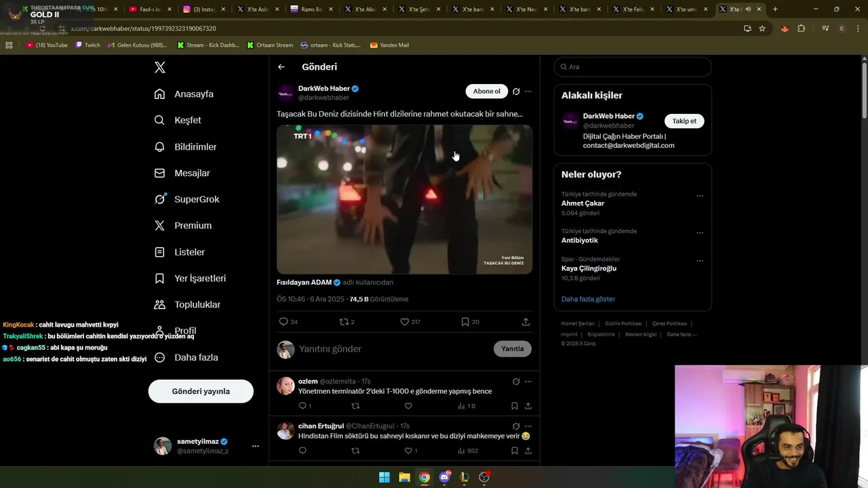
Task: Play the TRT 1 video in post
Action: click(x=404, y=199)
